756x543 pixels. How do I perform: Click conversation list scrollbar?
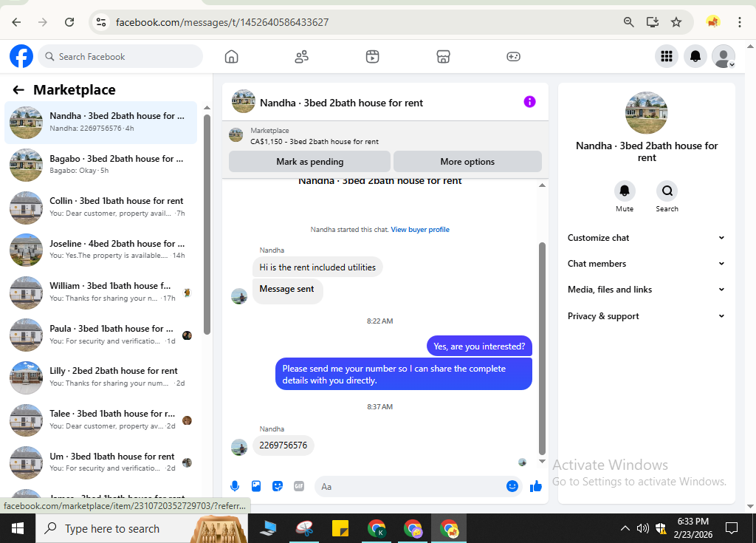coord(207,225)
